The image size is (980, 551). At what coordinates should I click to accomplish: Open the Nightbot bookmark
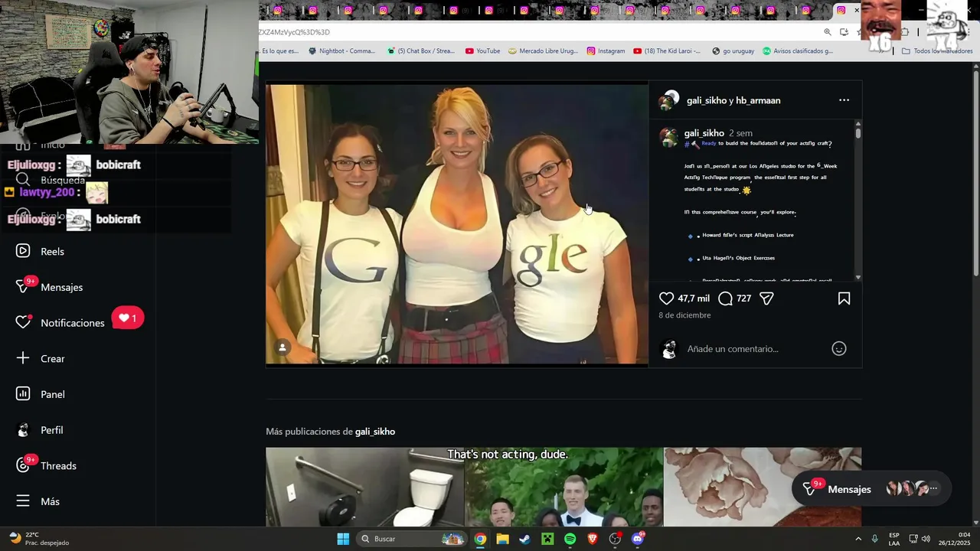(341, 51)
